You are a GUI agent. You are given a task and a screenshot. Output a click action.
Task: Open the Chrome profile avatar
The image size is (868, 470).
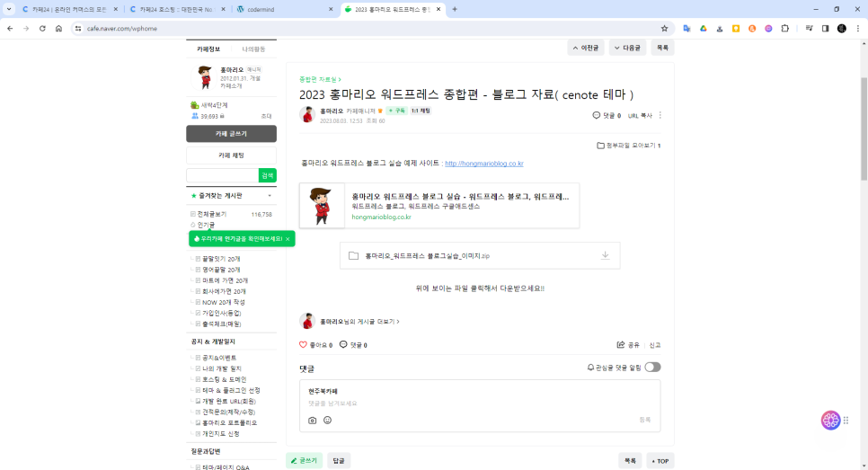click(841, 29)
